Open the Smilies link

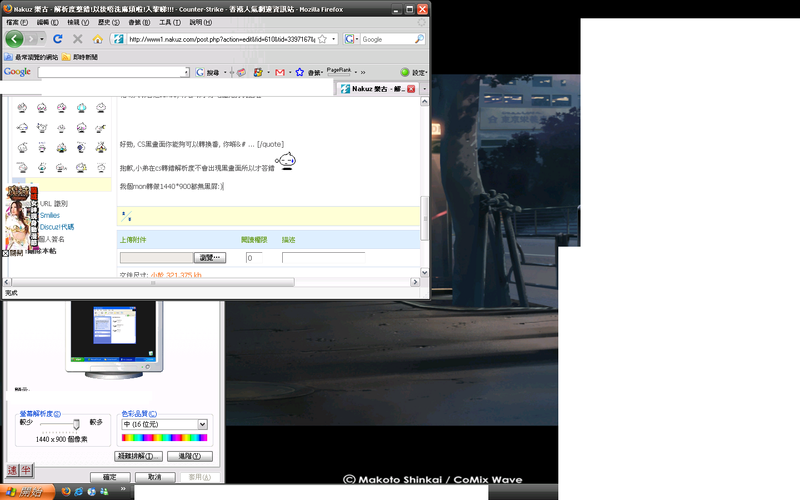click(50, 215)
